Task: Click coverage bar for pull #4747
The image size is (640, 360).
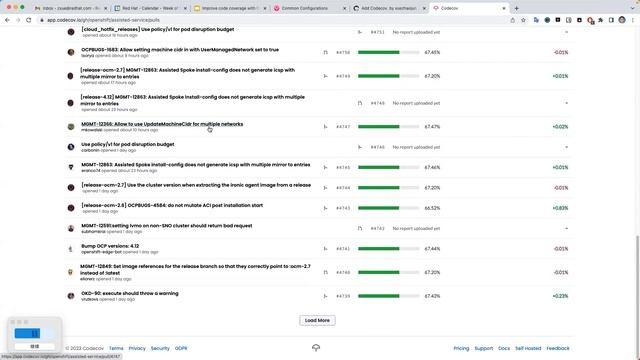Action: click(389, 127)
